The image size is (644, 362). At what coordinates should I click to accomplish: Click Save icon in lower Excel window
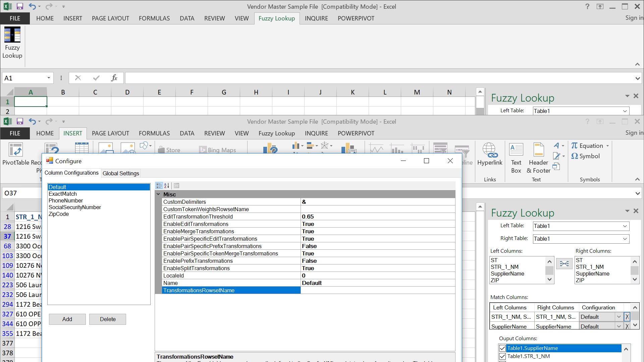20,121
